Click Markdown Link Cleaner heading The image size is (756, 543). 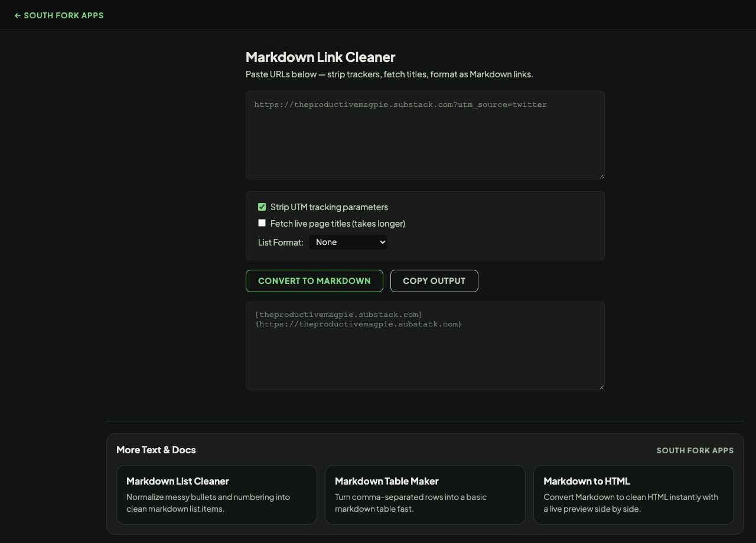pyautogui.click(x=320, y=57)
